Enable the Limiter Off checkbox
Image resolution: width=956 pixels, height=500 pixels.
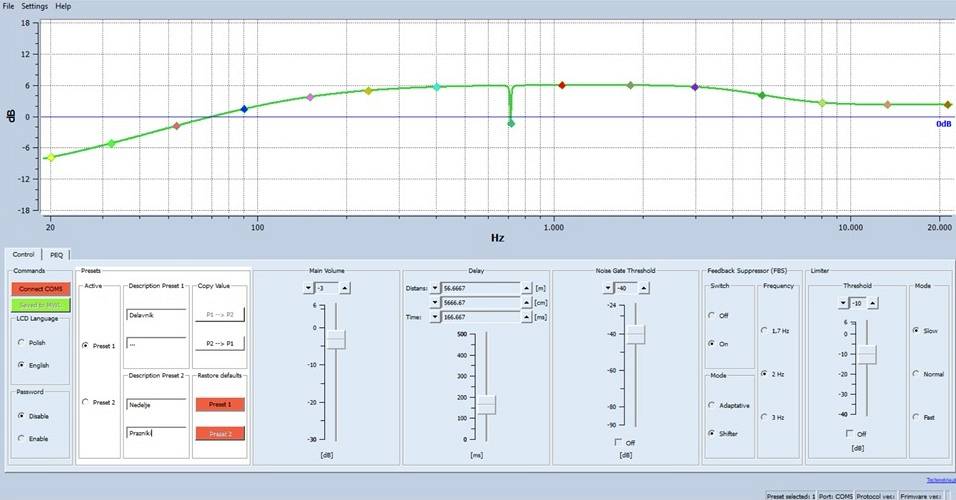[x=849, y=432]
